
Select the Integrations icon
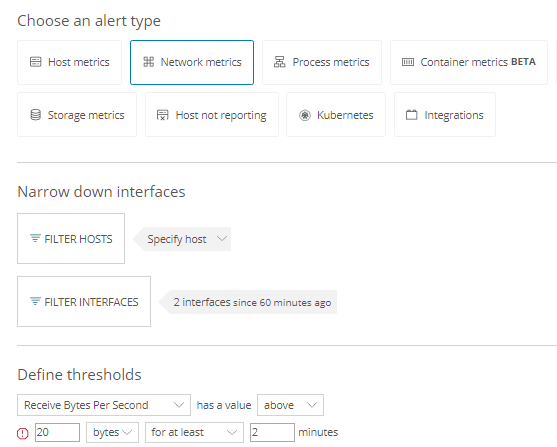[411, 115]
